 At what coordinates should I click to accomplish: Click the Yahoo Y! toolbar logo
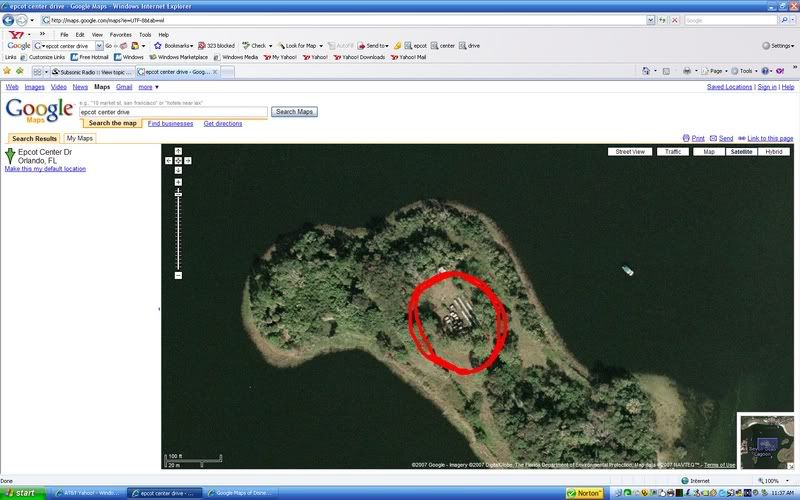point(16,35)
